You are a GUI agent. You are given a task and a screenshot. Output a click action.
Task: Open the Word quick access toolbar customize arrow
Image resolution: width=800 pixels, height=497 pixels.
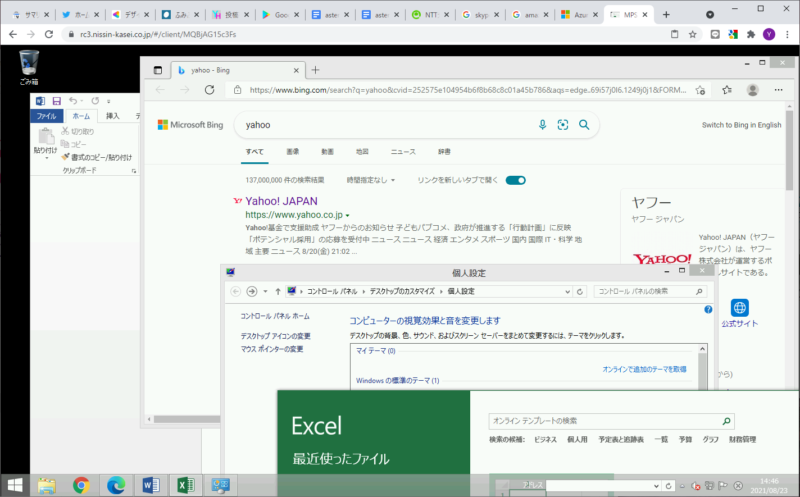pos(109,102)
